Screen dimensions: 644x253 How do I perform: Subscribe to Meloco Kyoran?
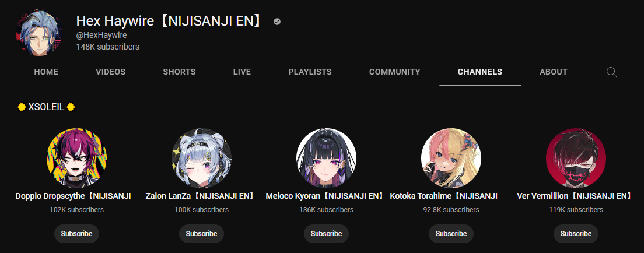[x=326, y=234]
